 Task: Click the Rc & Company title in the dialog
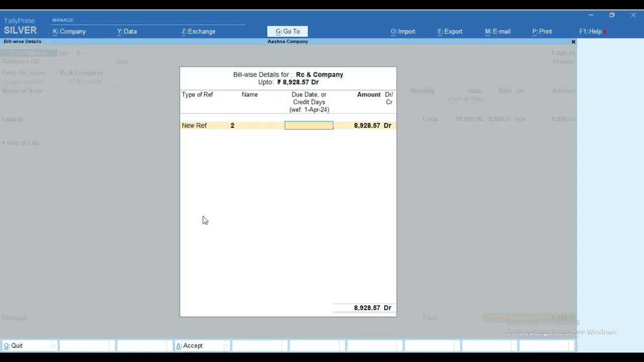click(319, 74)
